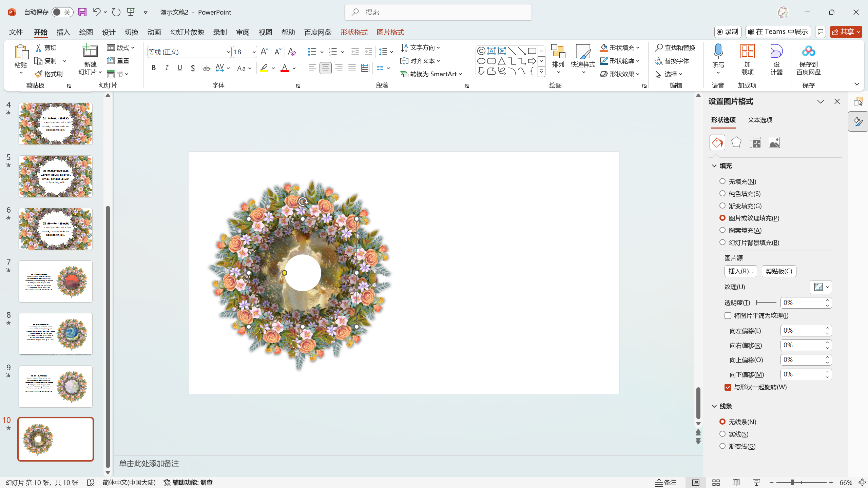Toggle italic formatting

[x=167, y=68]
